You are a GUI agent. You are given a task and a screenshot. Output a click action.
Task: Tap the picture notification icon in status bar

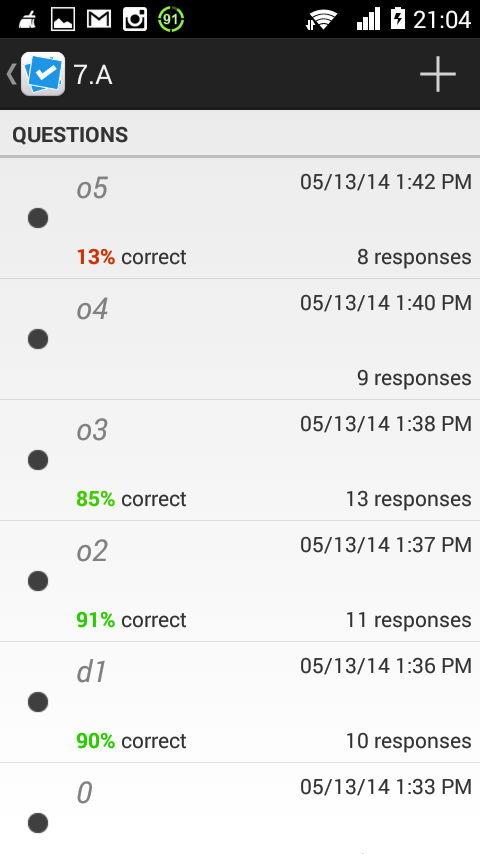[x=63, y=20]
